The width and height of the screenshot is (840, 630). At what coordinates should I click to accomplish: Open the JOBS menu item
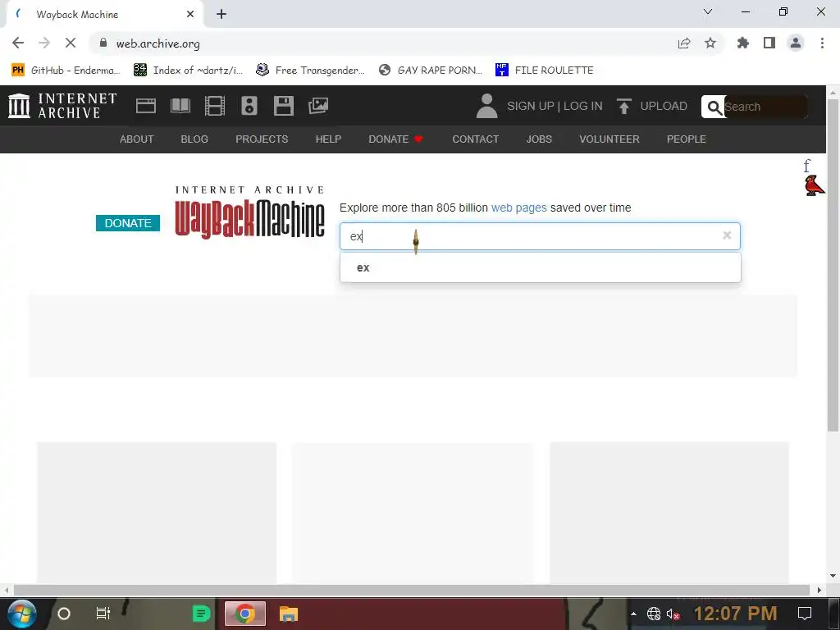tap(539, 139)
